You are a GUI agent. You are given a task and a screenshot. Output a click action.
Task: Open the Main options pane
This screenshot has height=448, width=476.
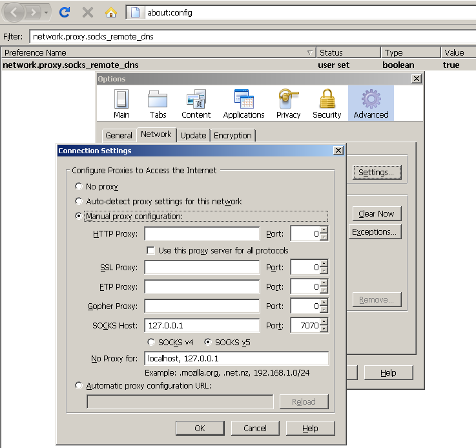121,103
